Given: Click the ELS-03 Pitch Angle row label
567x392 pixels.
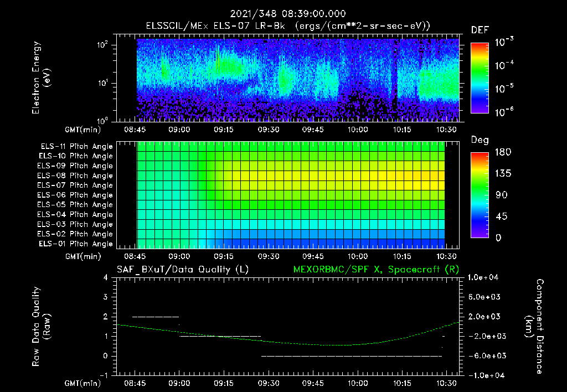Looking at the screenshot, I should (x=75, y=225).
